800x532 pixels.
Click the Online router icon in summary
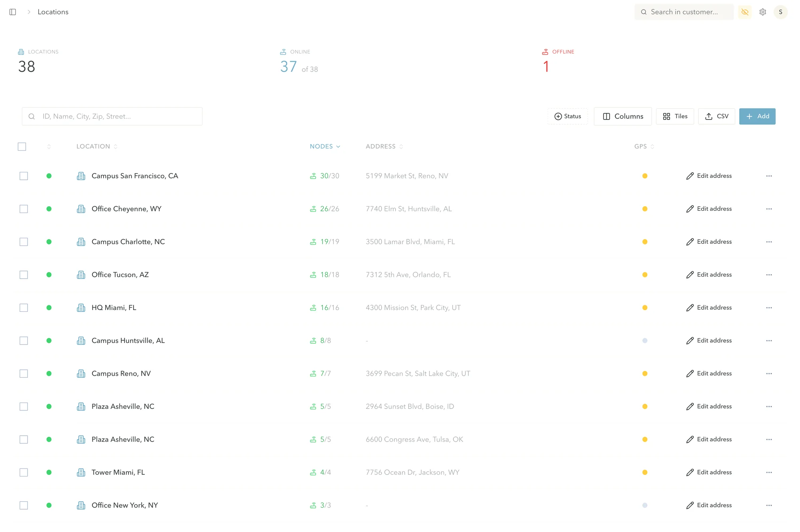pyautogui.click(x=283, y=52)
